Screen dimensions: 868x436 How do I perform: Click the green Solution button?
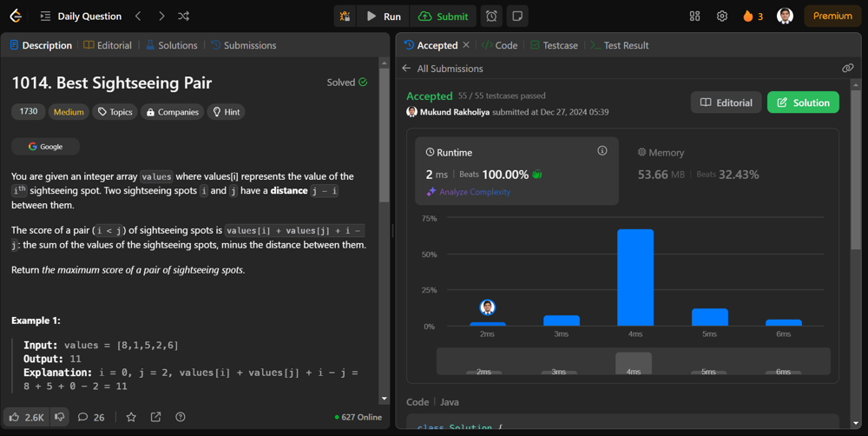pyautogui.click(x=803, y=102)
